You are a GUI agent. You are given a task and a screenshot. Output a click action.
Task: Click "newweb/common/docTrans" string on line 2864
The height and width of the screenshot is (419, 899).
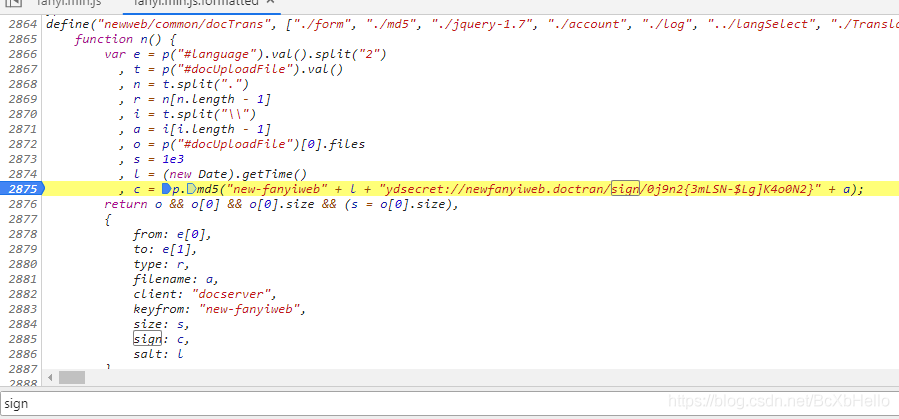point(179,24)
